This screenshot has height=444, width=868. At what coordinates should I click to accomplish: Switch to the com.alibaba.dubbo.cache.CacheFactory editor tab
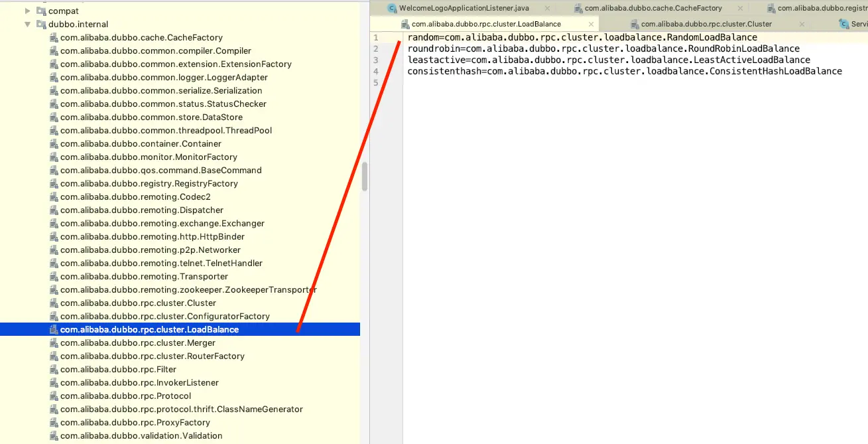click(x=653, y=8)
